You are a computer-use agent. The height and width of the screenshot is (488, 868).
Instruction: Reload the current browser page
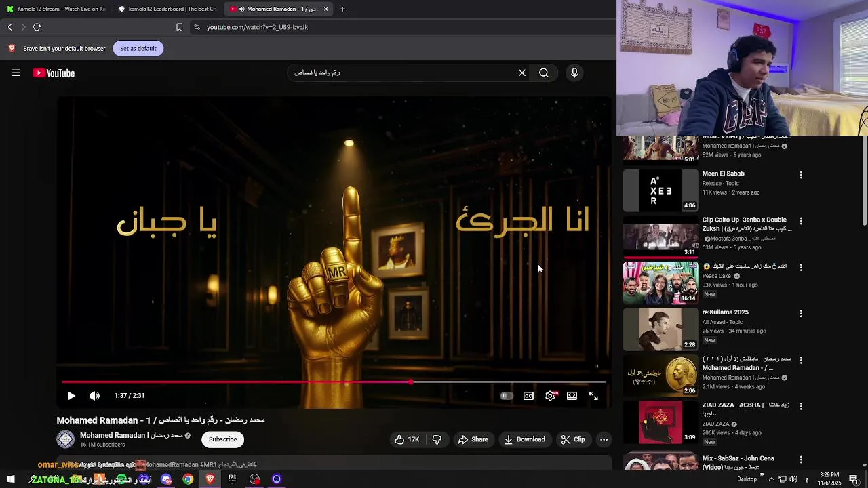coord(37,27)
